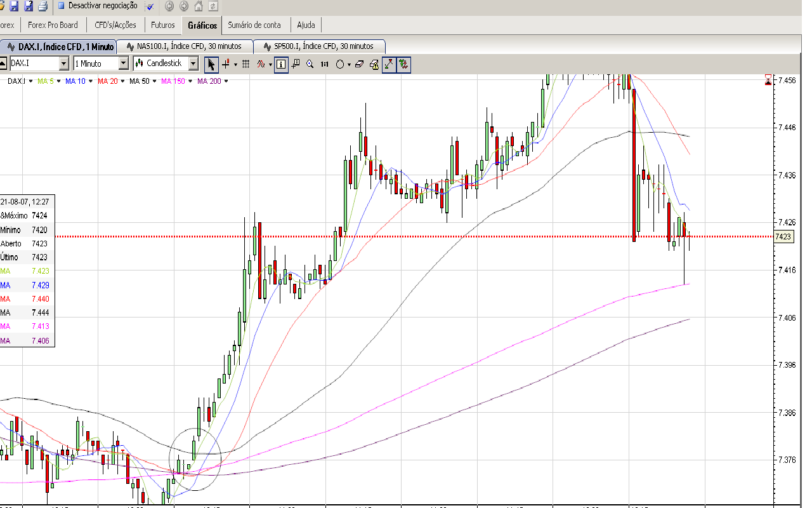The width and height of the screenshot is (812, 508).
Task: Open the Candlestick chart type dropdown
Action: pyautogui.click(x=193, y=63)
